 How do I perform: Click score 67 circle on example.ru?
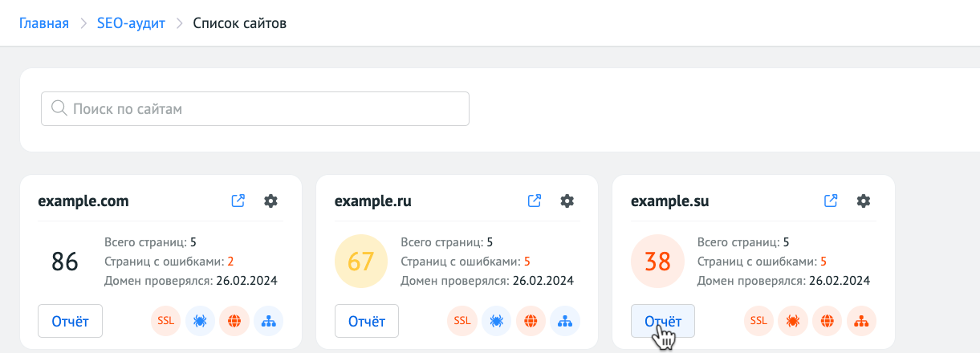[361, 262]
